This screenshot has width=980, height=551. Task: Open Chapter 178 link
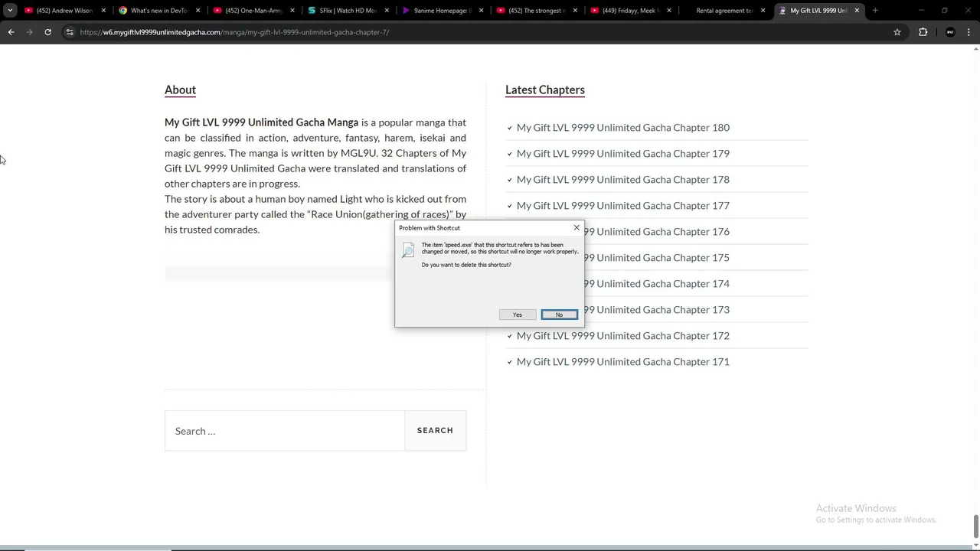(623, 179)
